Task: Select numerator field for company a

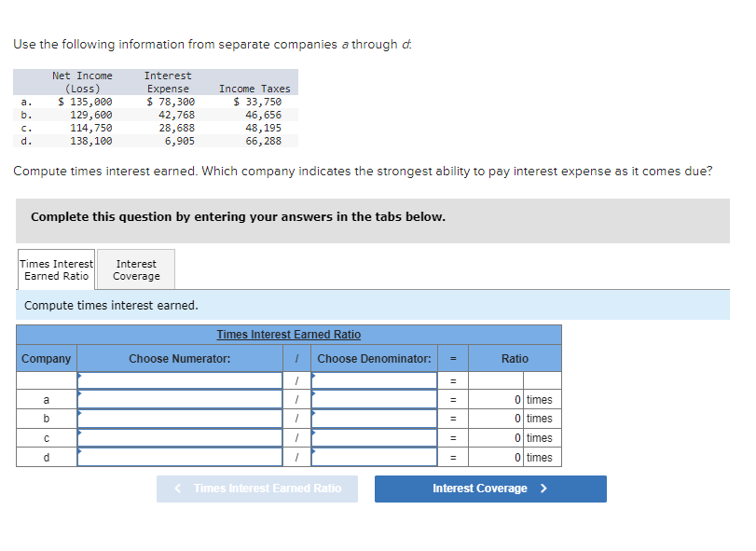Action: pos(180,399)
